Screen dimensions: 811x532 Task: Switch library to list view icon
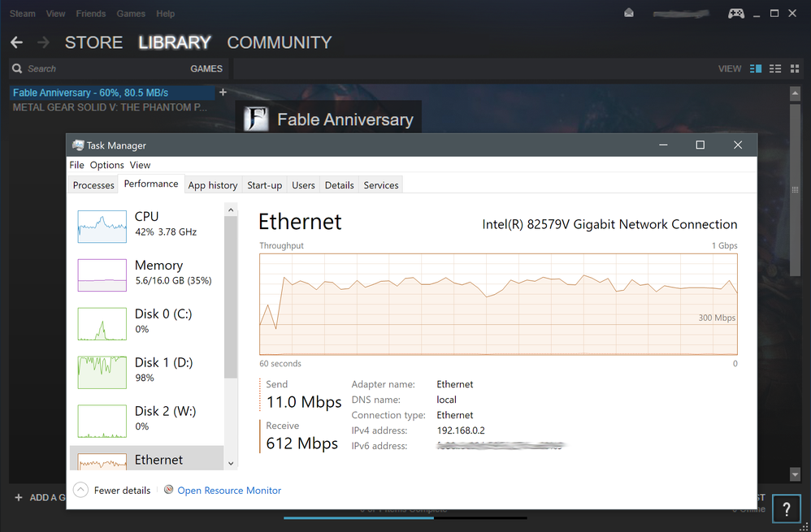click(x=775, y=69)
